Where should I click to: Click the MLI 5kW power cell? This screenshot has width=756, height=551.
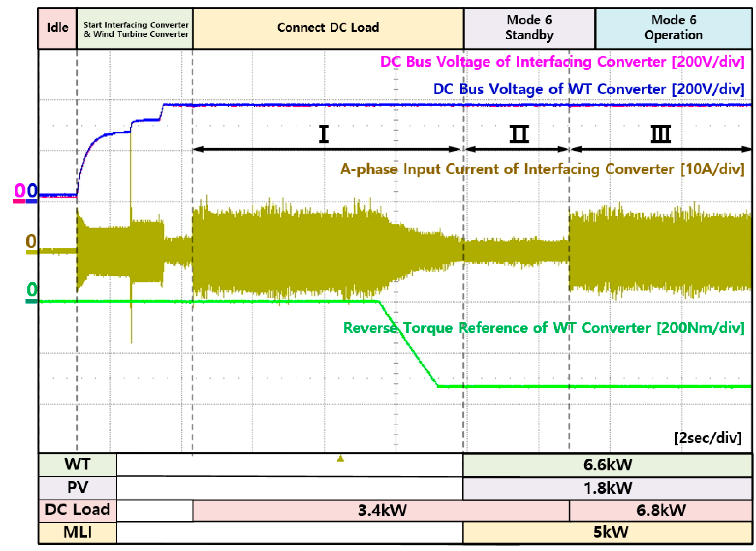(x=611, y=532)
